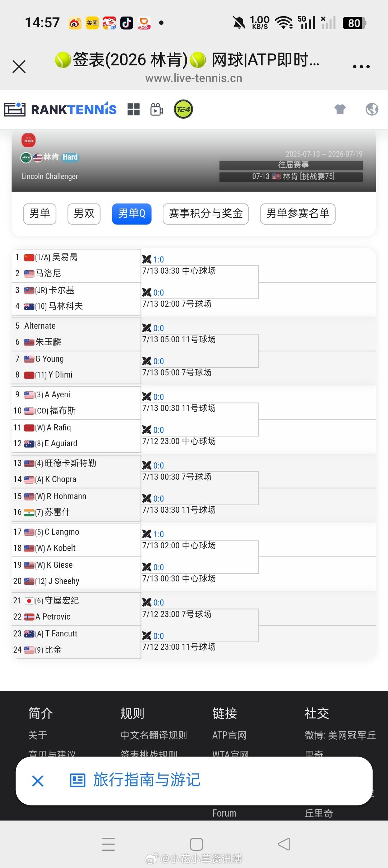388x868 pixels.
Task: Tap the video camera live icon
Action: pos(157,109)
